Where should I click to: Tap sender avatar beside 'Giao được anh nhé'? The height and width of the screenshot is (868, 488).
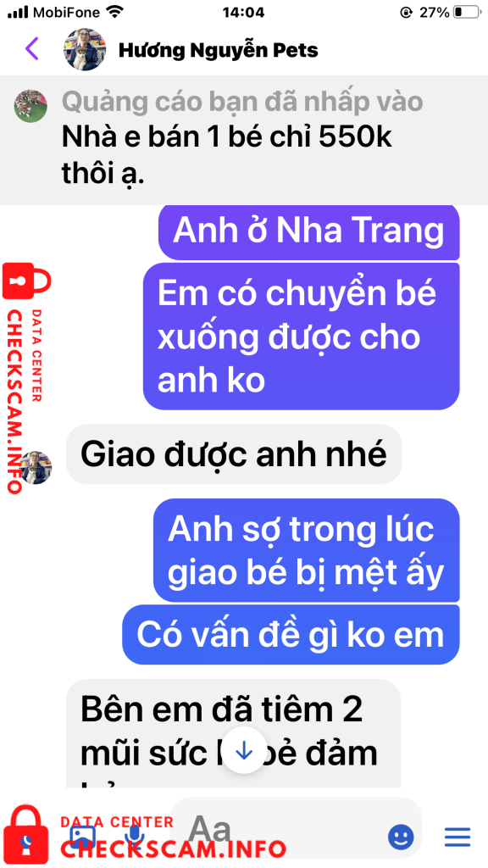36,467
